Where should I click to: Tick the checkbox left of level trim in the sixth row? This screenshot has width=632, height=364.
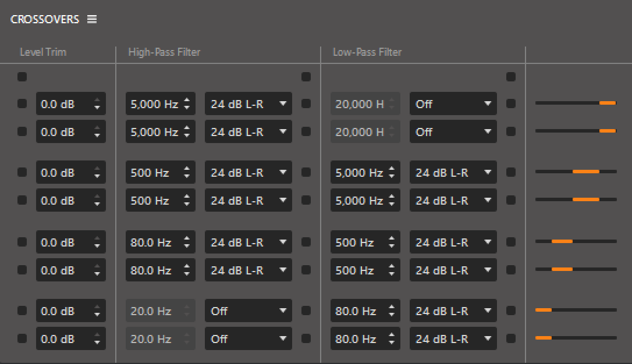tap(22, 270)
